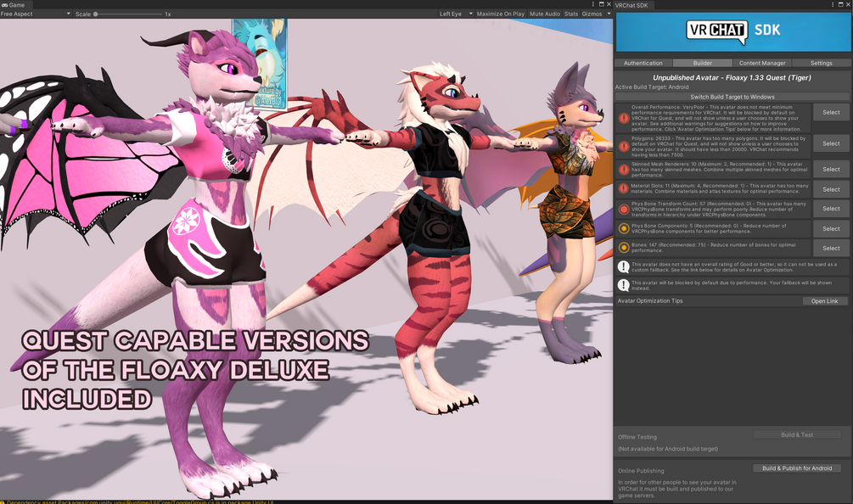Open the Content Manager tab

[762, 63]
